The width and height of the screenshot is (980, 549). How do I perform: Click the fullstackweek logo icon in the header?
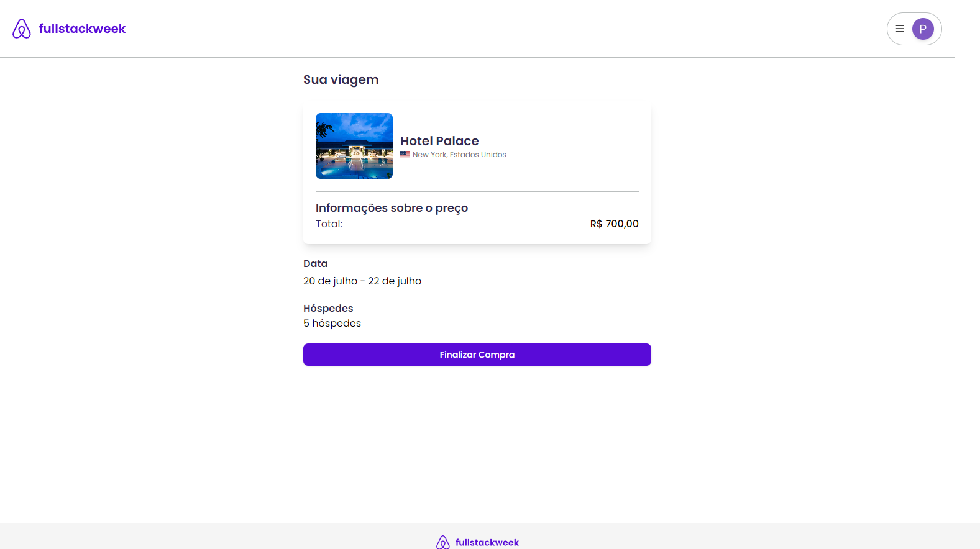(x=21, y=29)
